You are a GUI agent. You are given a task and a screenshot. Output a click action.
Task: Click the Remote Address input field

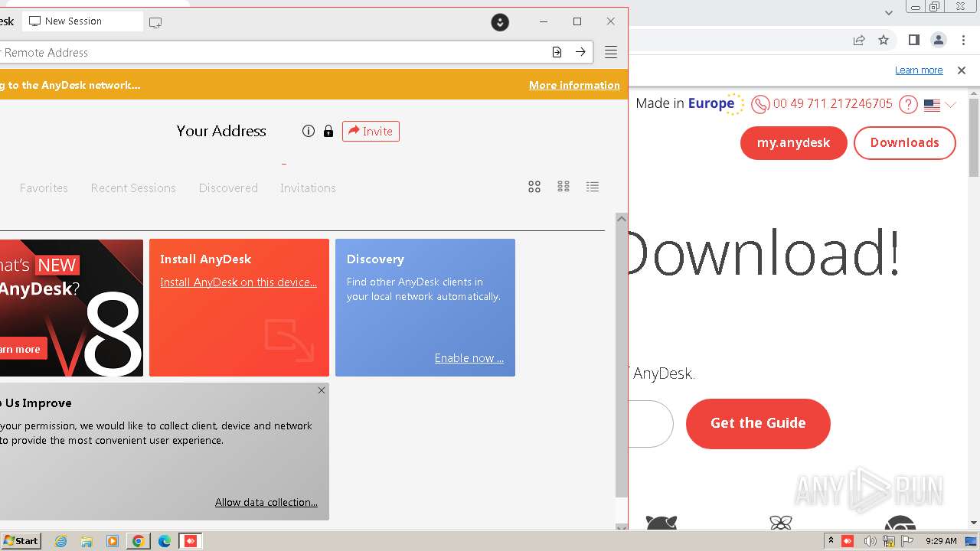click(272, 52)
